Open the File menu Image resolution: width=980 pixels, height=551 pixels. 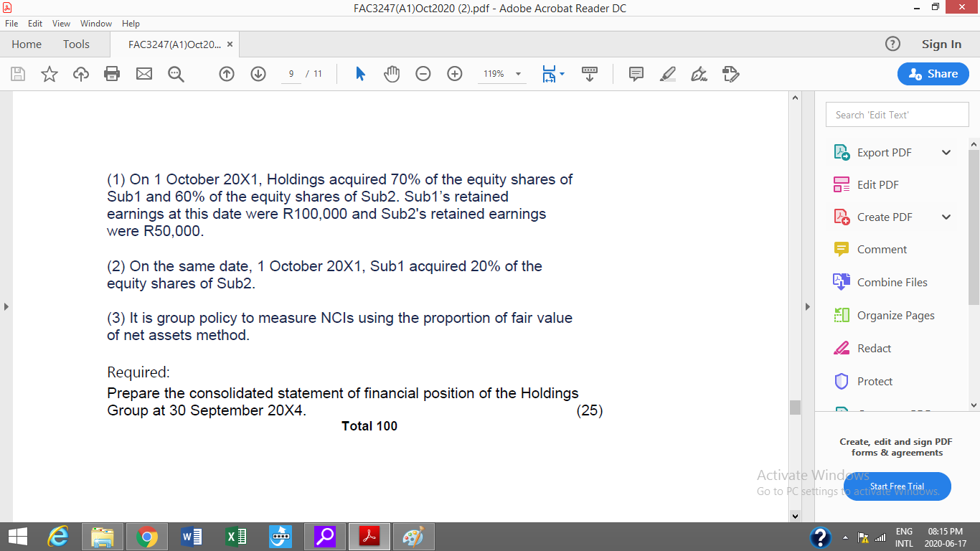[x=11, y=23]
